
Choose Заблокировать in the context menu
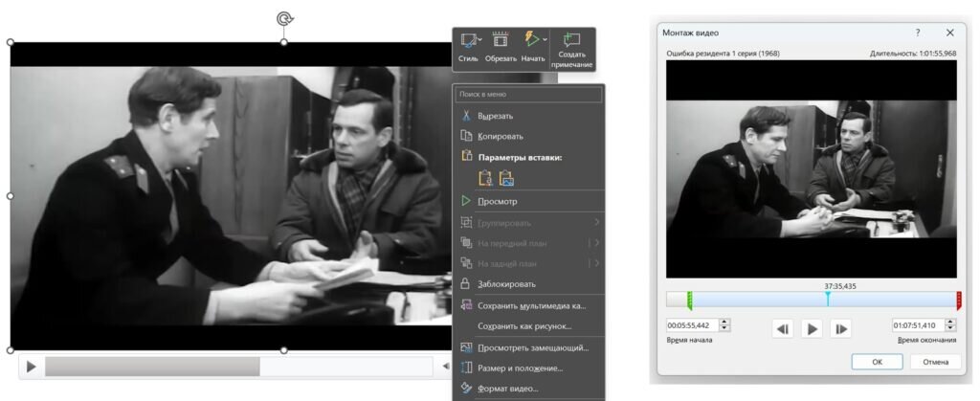[528, 284]
